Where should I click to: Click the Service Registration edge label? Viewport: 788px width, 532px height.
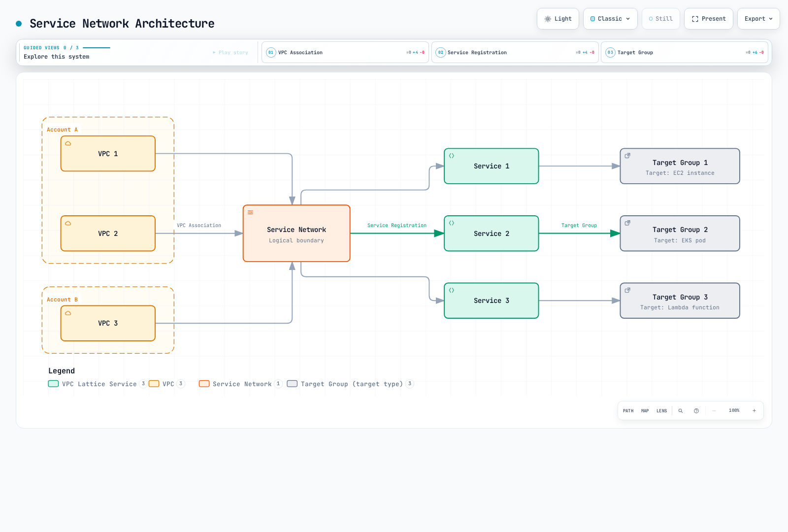click(397, 226)
